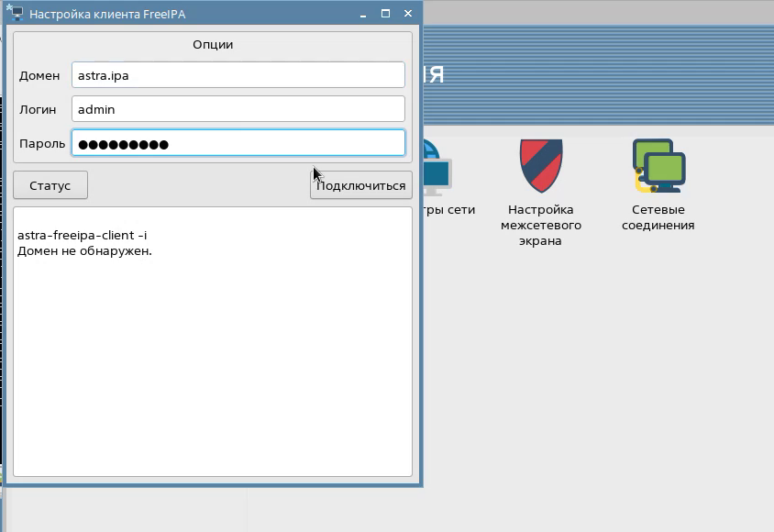
Task: Focus the Пароль password field
Action: [x=238, y=143]
